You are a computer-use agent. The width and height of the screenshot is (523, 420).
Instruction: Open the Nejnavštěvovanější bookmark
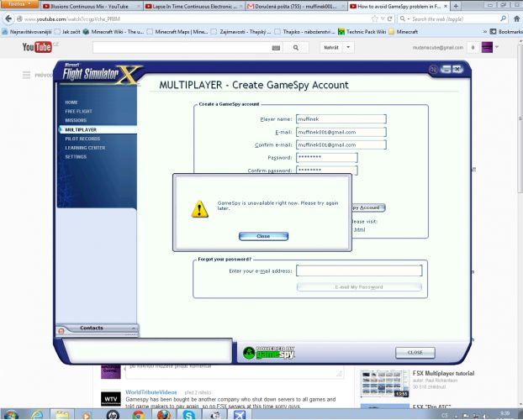tap(27, 32)
